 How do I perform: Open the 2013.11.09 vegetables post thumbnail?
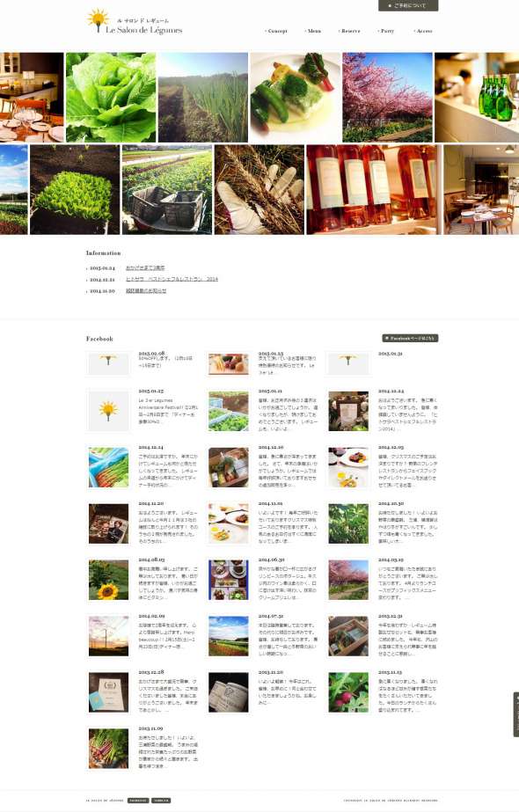pos(108,749)
